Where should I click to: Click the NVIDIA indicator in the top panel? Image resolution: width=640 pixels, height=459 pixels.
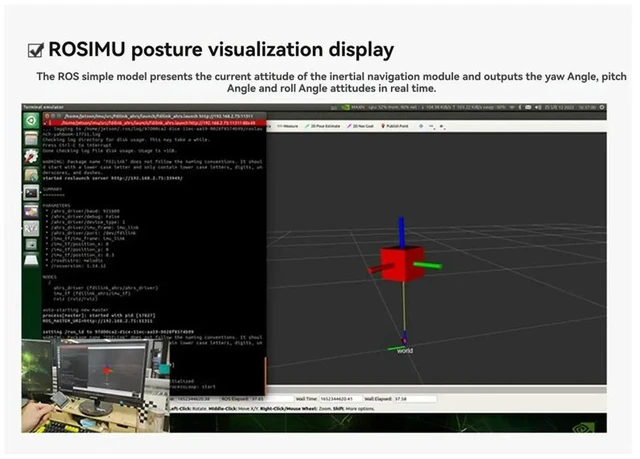click(345, 107)
